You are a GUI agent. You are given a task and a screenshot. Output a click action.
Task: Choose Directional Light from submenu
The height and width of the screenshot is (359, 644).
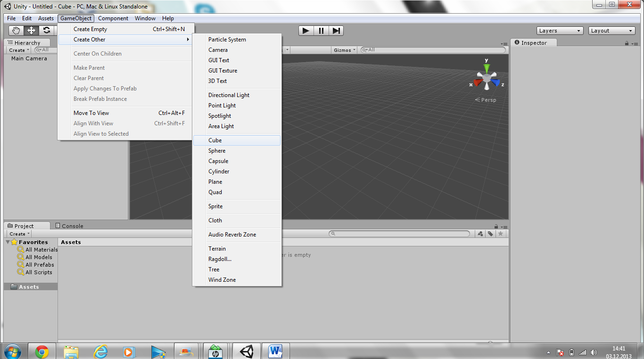point(229,95)
